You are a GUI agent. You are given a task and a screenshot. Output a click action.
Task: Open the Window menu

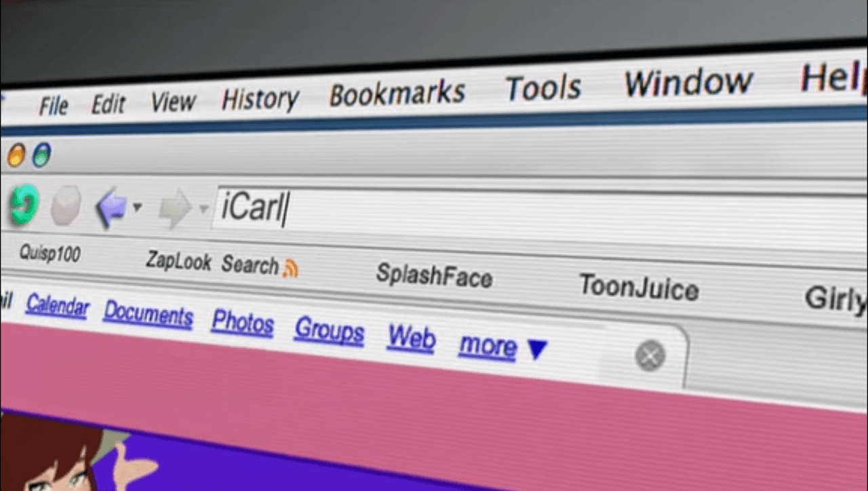tap(688, 82)
